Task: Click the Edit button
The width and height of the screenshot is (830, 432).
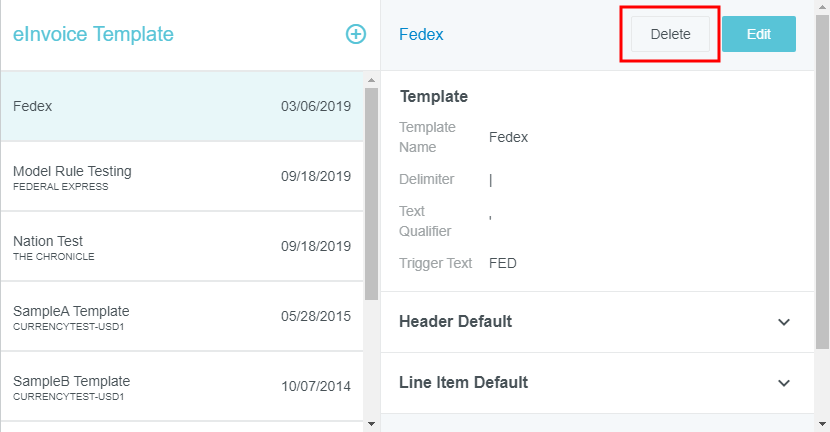Action: 758,34
